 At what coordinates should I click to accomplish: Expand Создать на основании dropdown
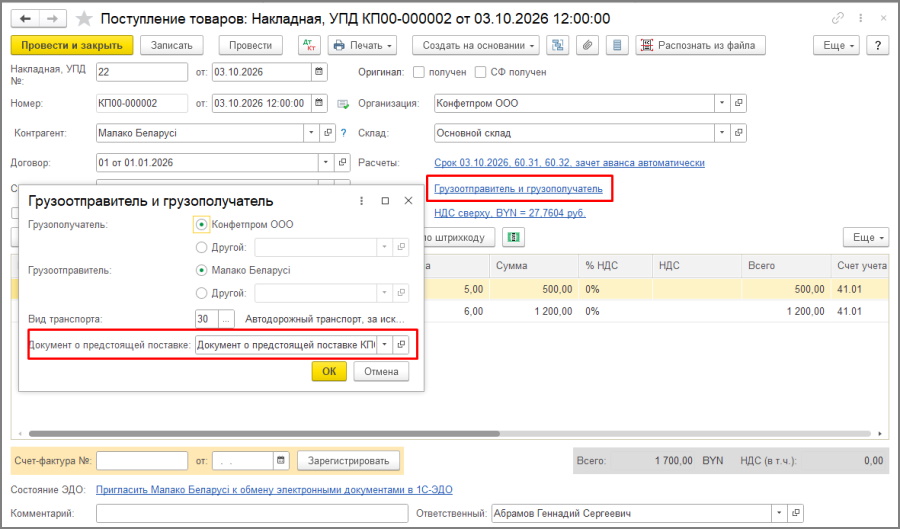tap(476, 45)
